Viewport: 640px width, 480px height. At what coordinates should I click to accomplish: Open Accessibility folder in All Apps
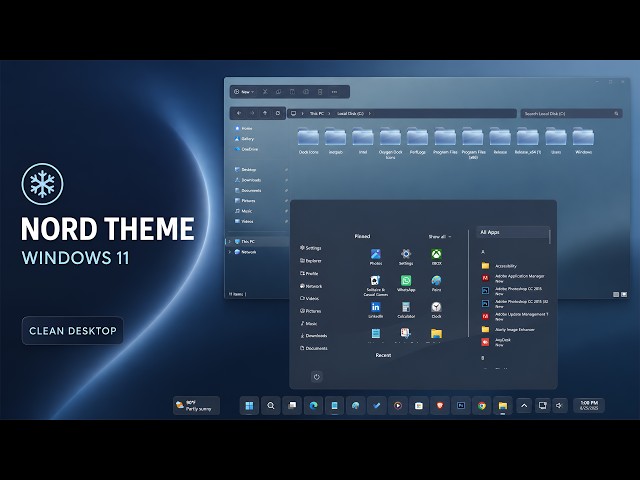[x=499, y=266]
